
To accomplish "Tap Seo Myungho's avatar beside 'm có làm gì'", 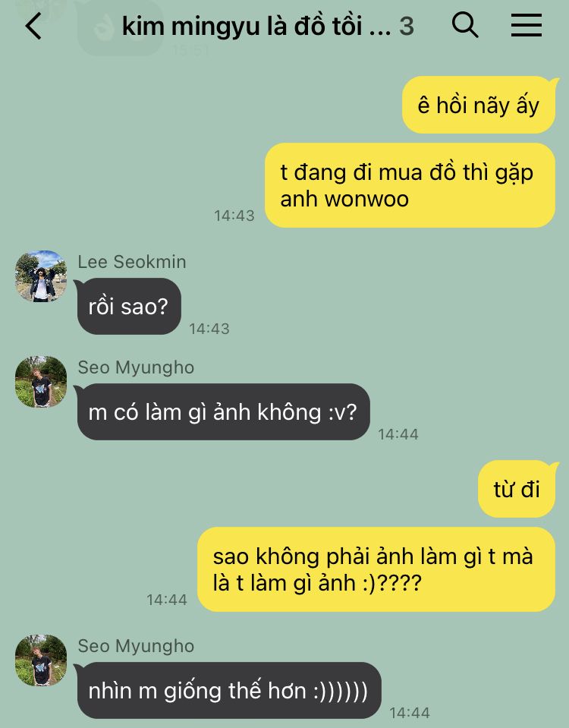I will (x=41, y=382).
